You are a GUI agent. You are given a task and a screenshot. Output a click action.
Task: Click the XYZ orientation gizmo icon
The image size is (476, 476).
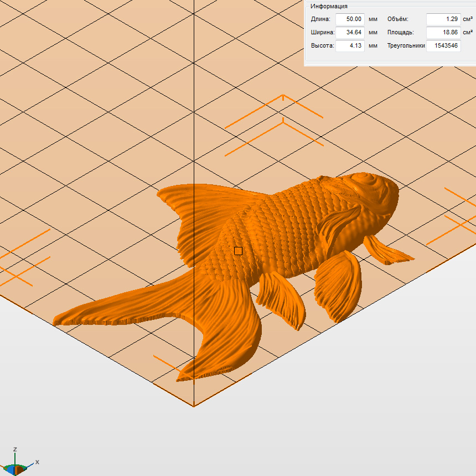[x=18, y=468]
